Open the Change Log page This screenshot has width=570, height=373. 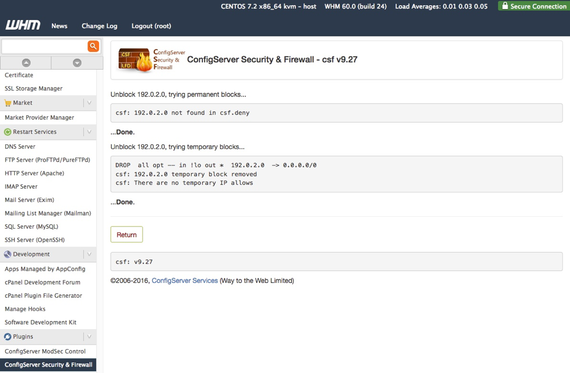[x=99, y=26]
